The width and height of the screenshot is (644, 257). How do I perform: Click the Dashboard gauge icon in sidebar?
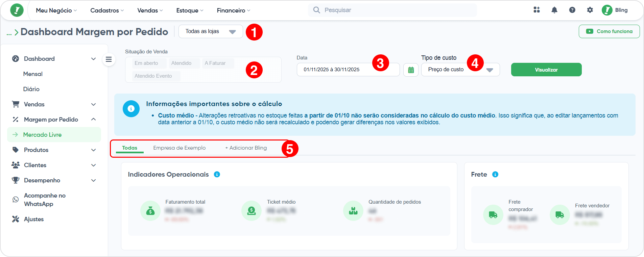16,59
